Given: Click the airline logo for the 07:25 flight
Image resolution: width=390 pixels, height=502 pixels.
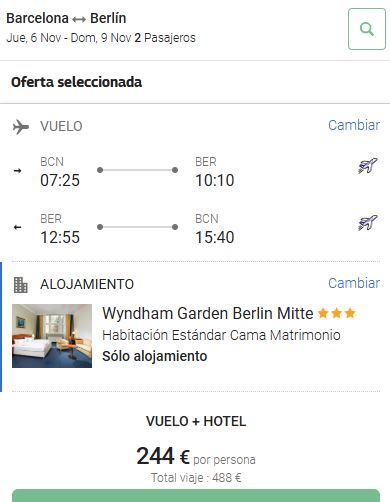Looking at the screenshot, I should click(x=368, y=166).
